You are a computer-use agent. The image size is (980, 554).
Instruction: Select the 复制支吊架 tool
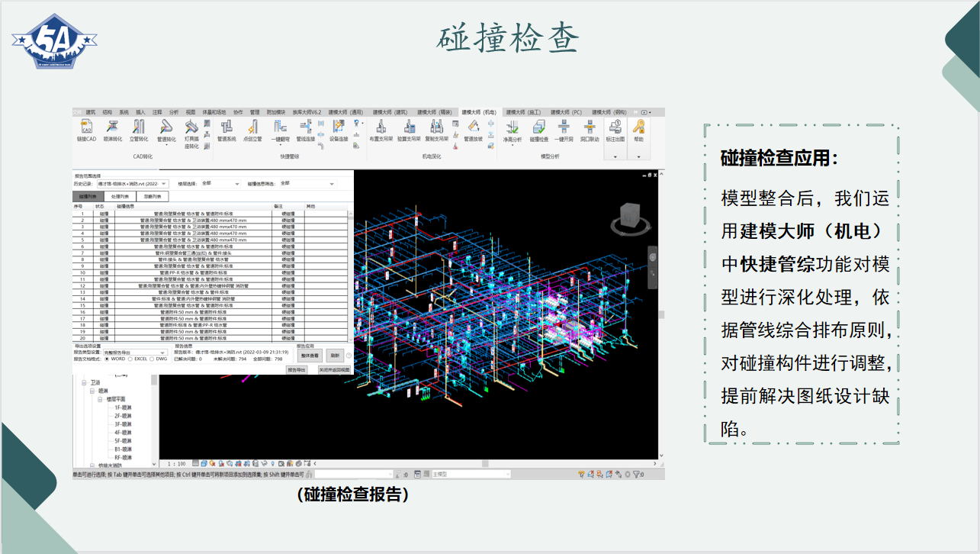click(x=437, y=130)
